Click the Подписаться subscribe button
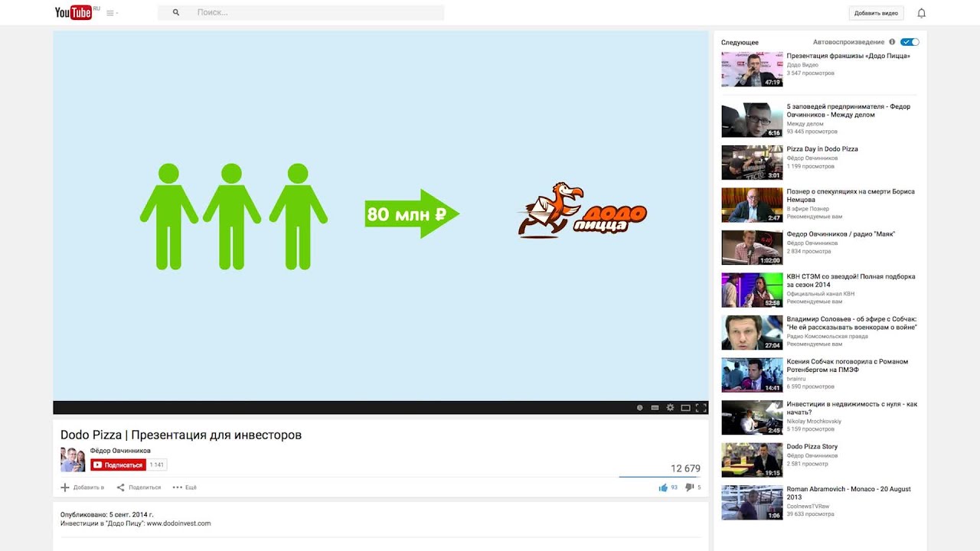Screen dimensions: 980x551 coord(118,465)
